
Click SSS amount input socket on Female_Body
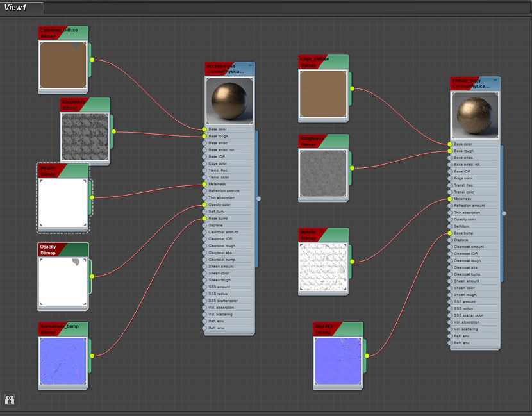tap(449, 302)
